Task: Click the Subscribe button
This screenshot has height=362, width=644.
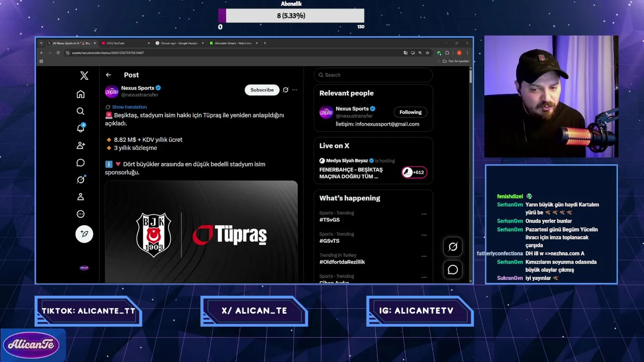Action: coord(262,90)
